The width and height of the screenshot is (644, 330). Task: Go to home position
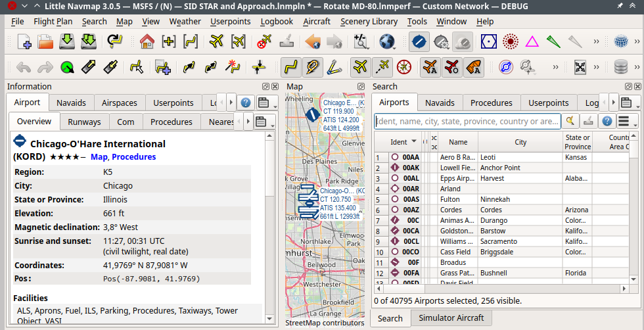coord(147,41)
